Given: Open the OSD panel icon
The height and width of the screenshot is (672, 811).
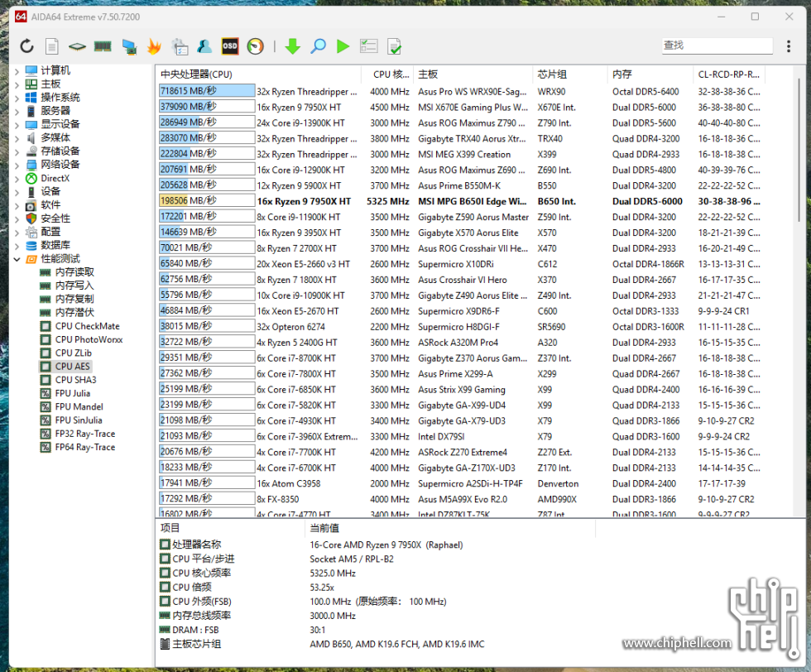Looking at the screenshot, I should point(230,46).
